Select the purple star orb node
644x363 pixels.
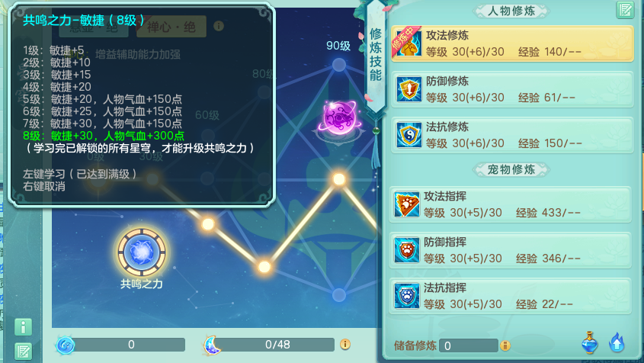coord(339,118)
